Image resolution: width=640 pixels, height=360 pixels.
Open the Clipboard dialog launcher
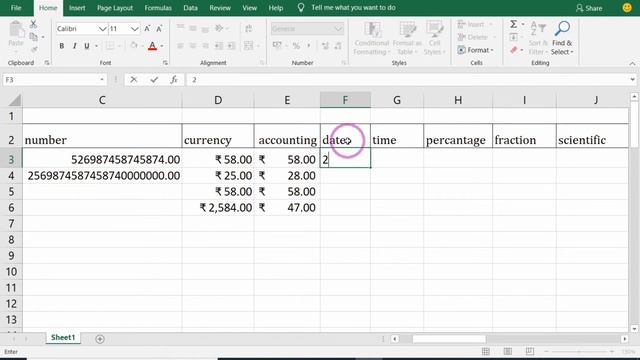(47, 63)
